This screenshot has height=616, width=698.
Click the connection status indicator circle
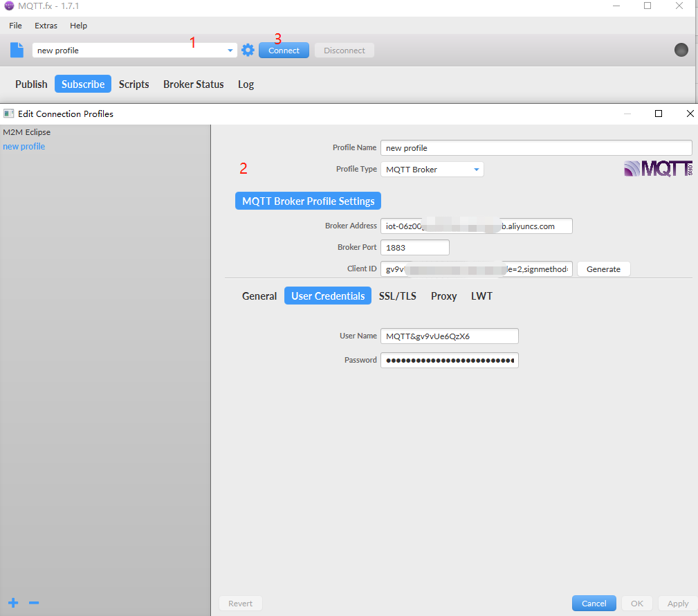681,50
